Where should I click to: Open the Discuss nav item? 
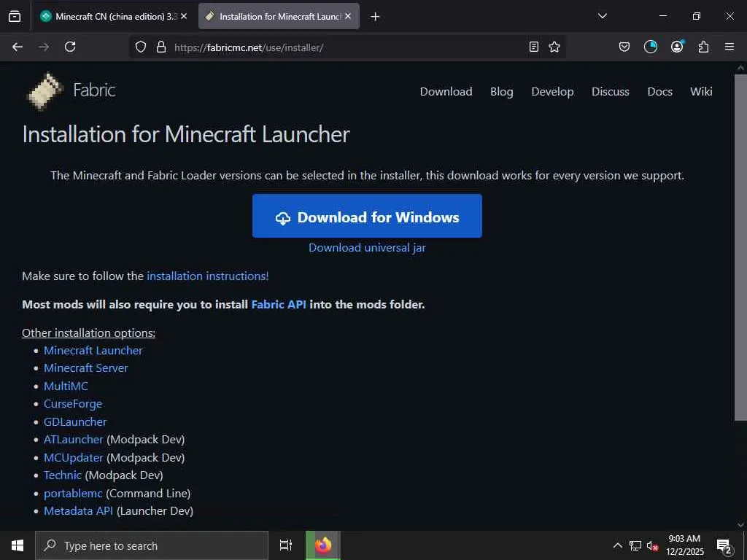click(x=611, y=91)
